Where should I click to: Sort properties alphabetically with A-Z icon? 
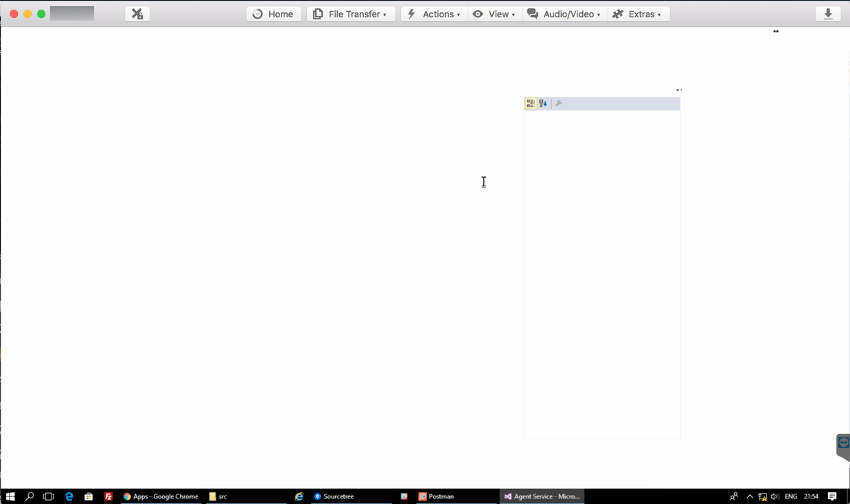coord(543,104)
